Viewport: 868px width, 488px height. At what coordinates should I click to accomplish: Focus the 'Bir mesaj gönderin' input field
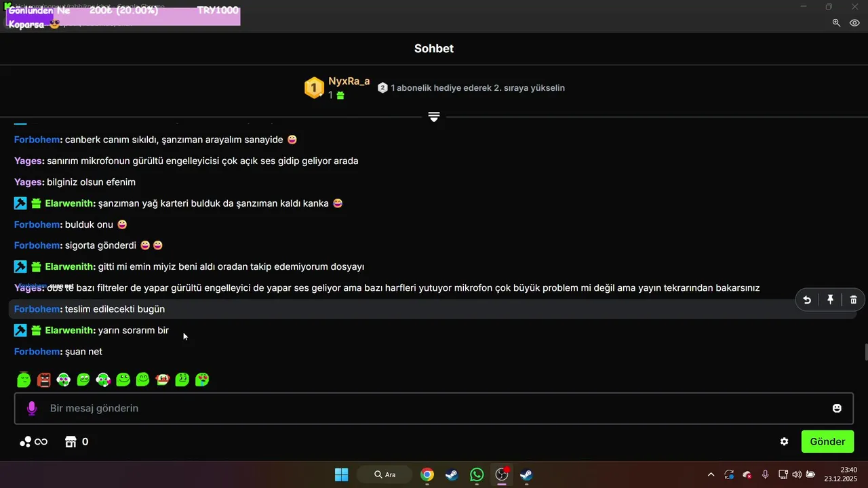coord(434,408)
